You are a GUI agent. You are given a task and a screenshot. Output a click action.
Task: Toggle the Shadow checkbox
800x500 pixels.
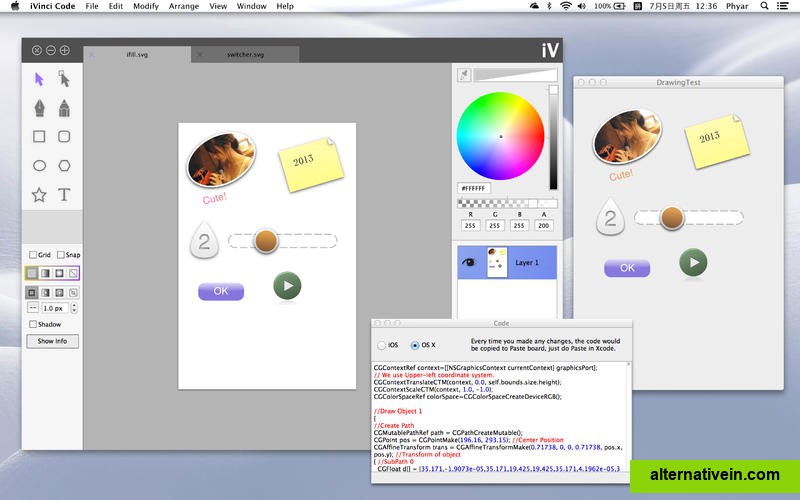pos(33,324)
